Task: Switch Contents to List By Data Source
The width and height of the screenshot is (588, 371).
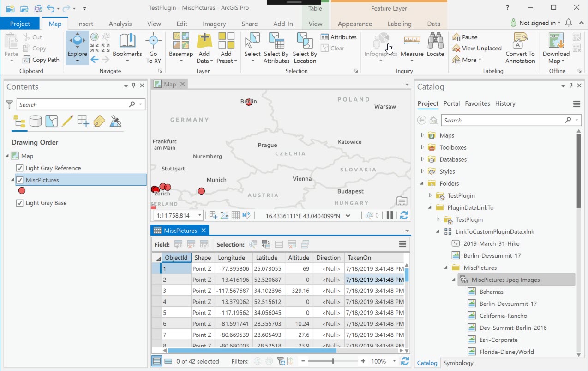Action: click(35, 121)
